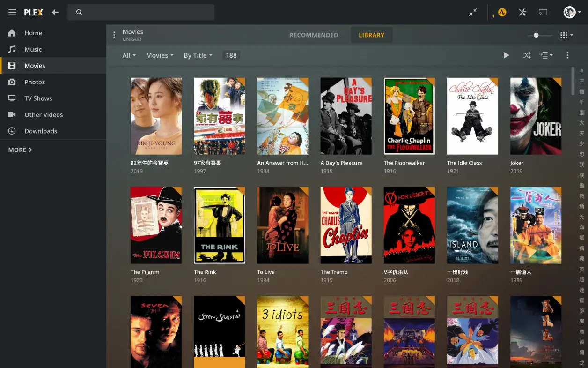588x368 pixels.
Task: Open the By Title sort dropdown
Action: click(x=198, y=55)
